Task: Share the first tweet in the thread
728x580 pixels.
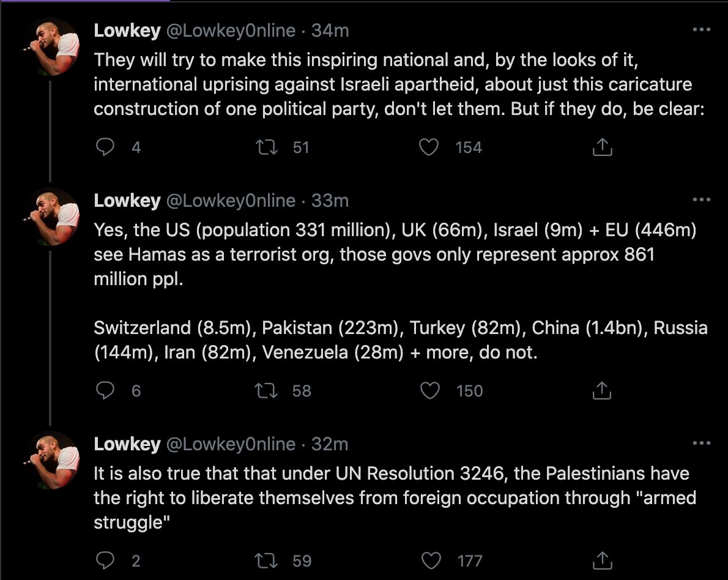Action: pyautogui.click(x=602, y=147)
